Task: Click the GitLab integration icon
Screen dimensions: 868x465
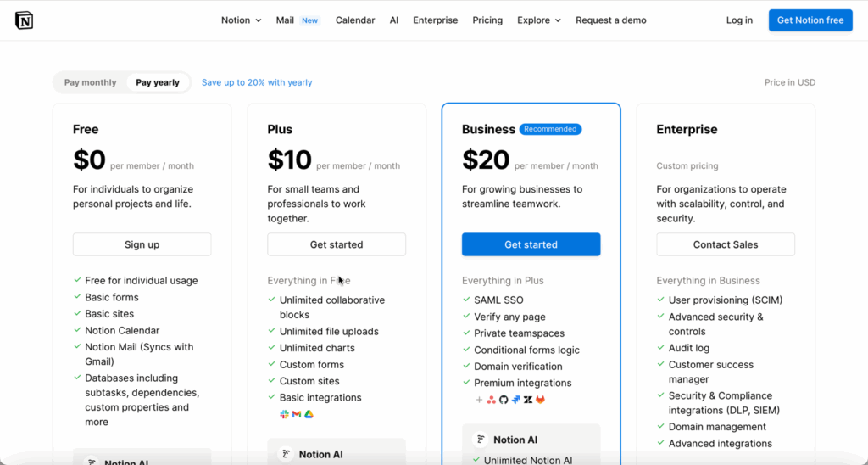Action: coord(540,400)
